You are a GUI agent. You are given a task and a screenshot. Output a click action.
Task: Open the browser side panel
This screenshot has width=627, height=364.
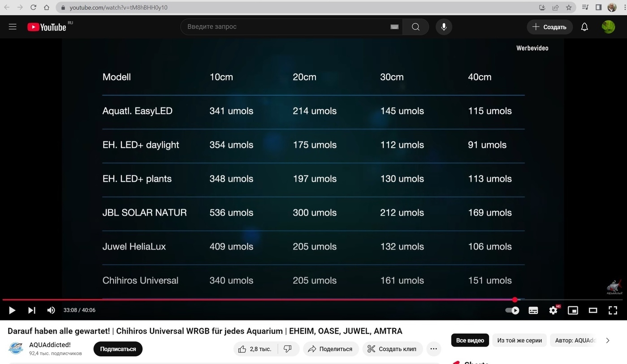tap(598, 7)
